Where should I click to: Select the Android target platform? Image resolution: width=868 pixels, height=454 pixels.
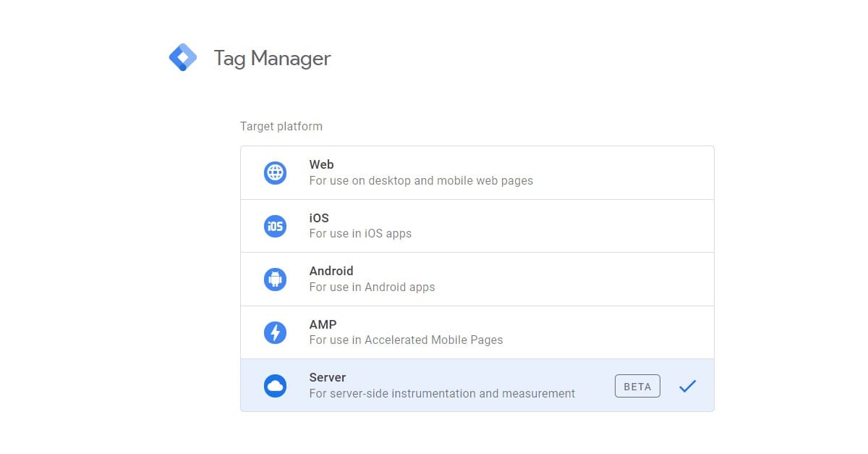tap(477, 279)
